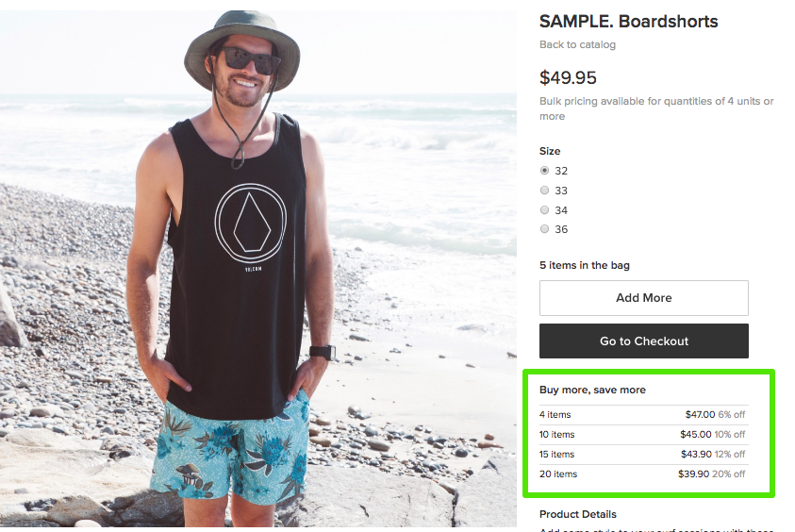Screen dimensions: 795x532
Task: Open the boardshorts product photo
Action: click(257, 269)
